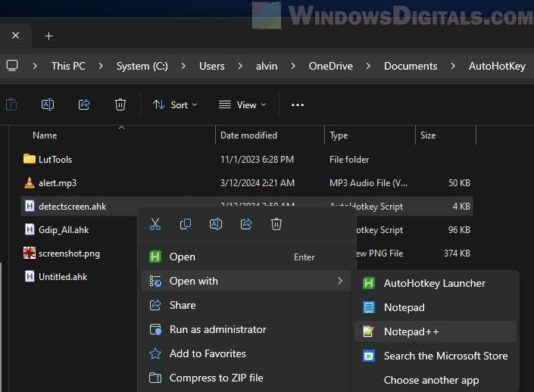
Task: Expand the chevron after Documents
Action: click(x=453, y=66)
